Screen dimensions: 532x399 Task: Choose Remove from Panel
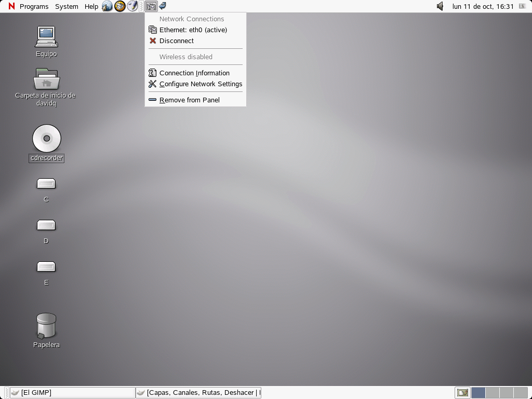tap(195, 100)
